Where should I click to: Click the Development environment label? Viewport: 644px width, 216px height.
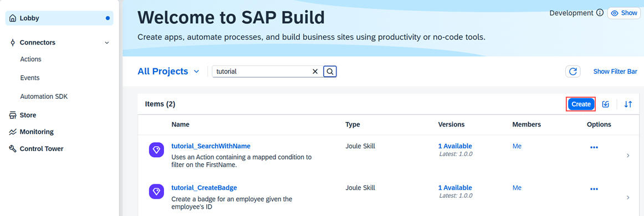pos(571,13)
